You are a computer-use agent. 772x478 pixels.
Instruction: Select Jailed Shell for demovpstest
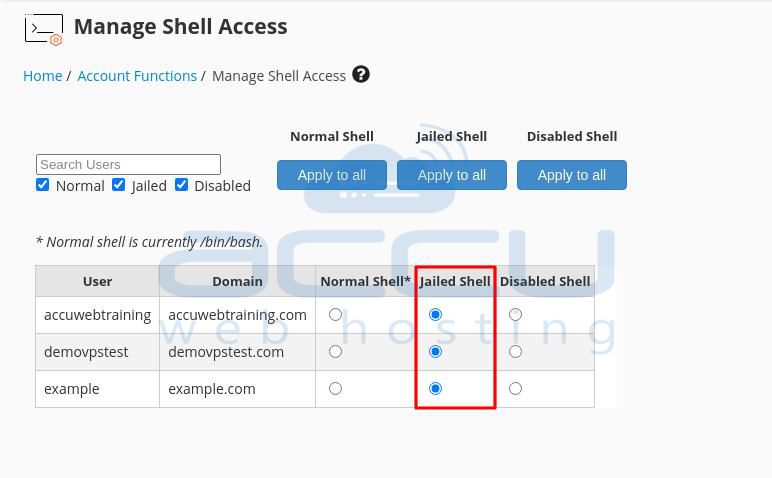(x=435, y=351)
